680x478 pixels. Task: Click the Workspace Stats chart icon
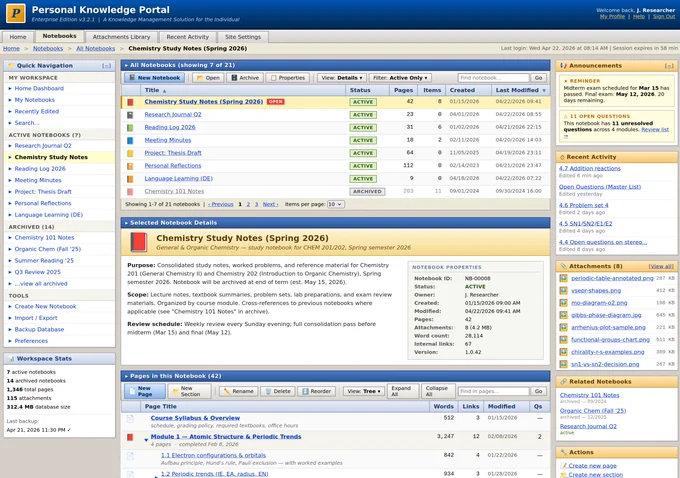(11, 359)
